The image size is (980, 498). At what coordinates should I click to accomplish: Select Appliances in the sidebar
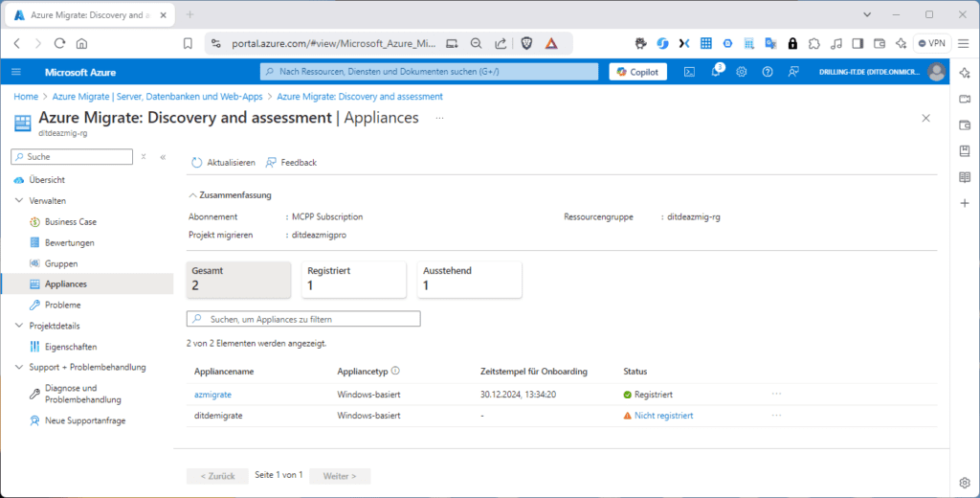point(86,284)
